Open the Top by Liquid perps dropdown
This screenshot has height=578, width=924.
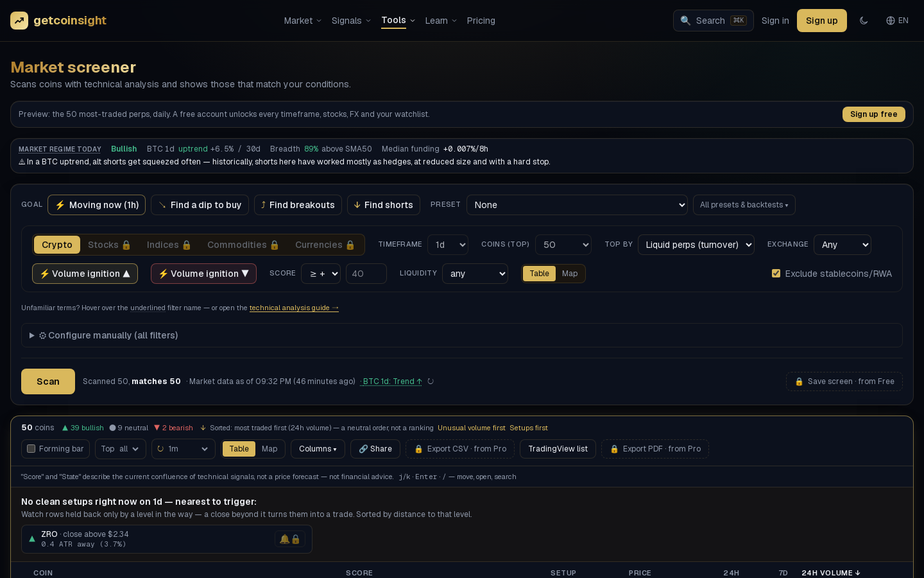click(696, 245)
